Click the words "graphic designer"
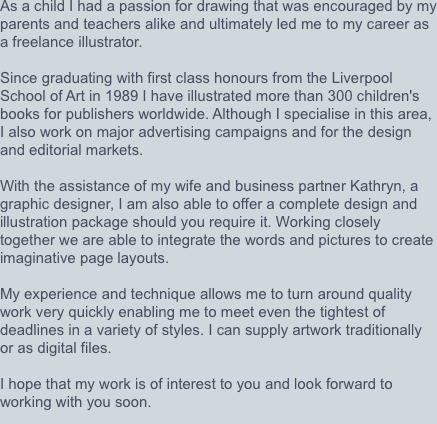 [x=55, y=204]
